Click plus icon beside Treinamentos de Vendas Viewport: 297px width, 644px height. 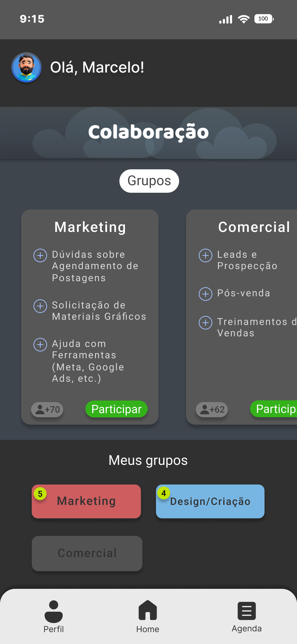(206, 323)
